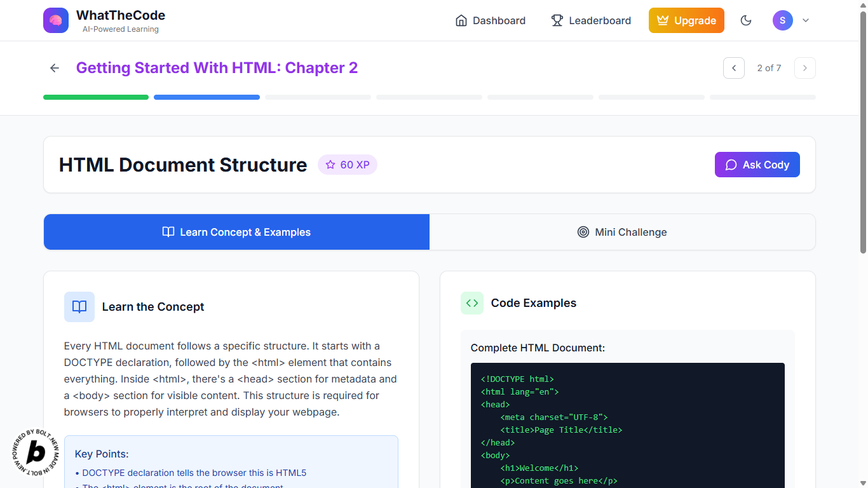868x488 pixels.
Task: Click the target icon on Mini Challenge
Action: (x=583, y=232)
